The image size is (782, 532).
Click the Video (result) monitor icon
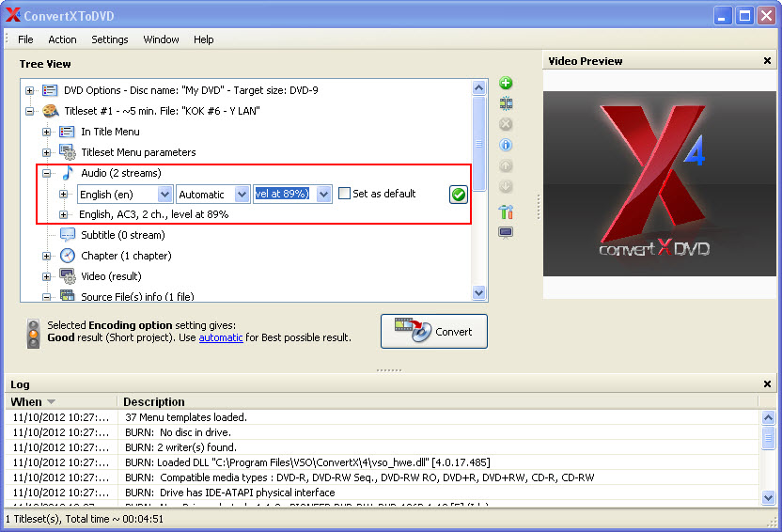pos(68,276)
